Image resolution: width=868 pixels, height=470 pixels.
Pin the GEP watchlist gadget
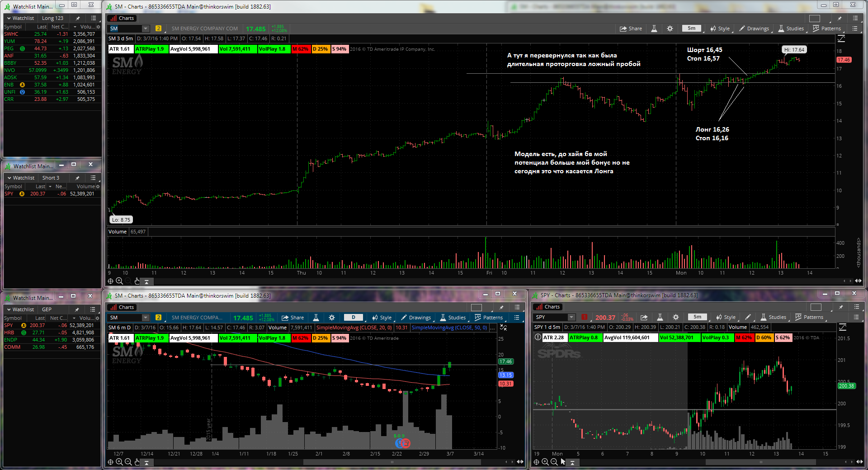click(x=77, y=309)
